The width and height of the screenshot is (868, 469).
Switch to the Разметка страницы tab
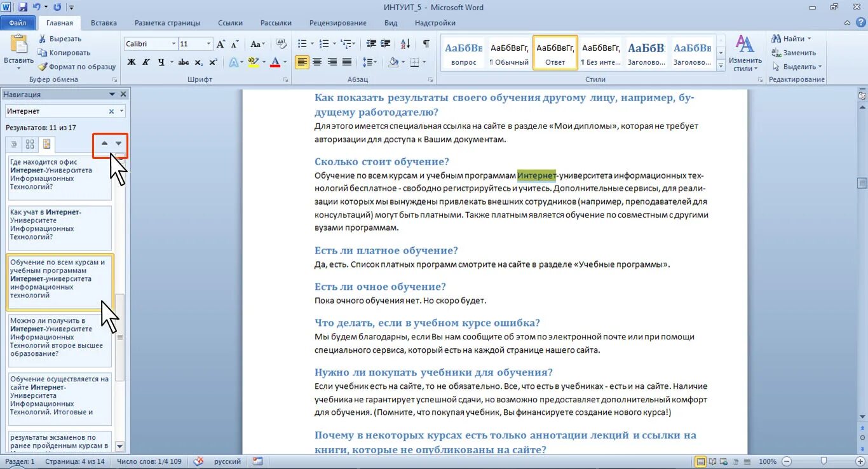click(167, 23)
